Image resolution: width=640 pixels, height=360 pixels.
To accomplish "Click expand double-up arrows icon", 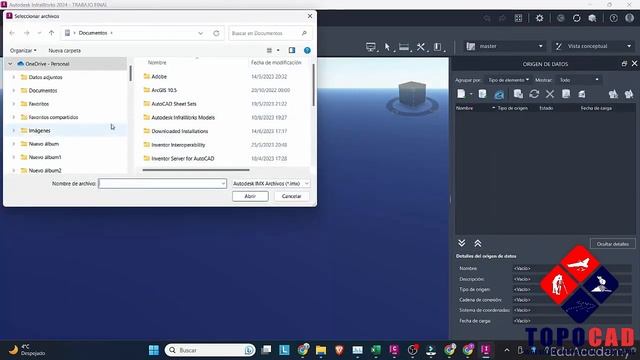I will coord(478,243).
